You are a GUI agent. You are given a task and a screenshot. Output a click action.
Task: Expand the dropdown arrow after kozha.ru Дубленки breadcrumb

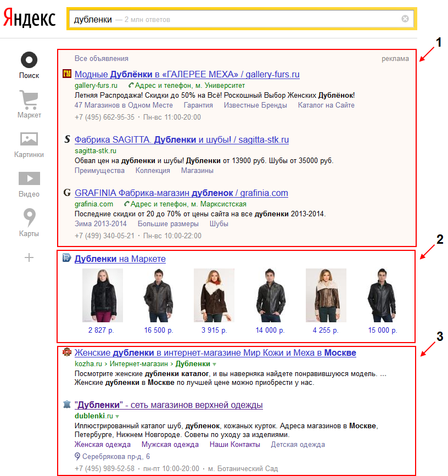215,364
